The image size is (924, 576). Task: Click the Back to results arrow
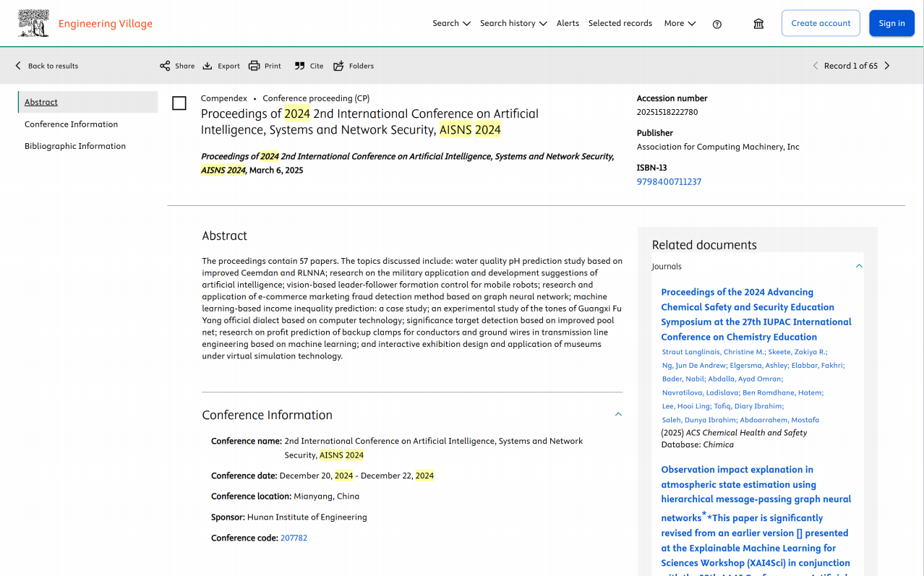pyautogui.click(x=18, y=66)
